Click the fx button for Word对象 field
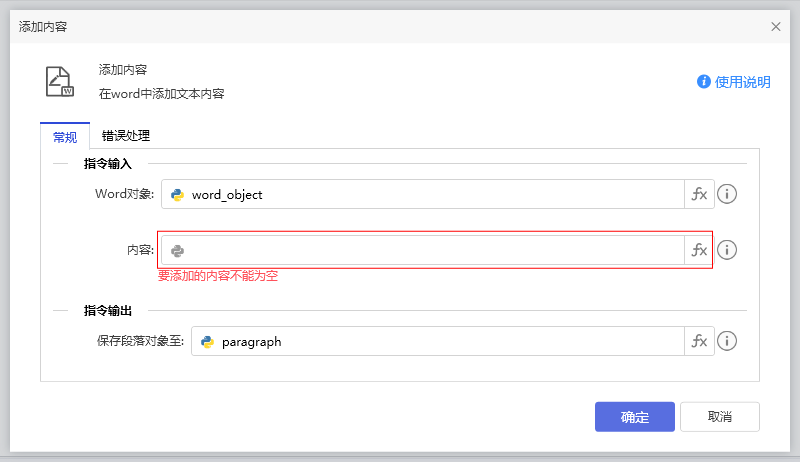Screen dimensions: 800x462 698,194
